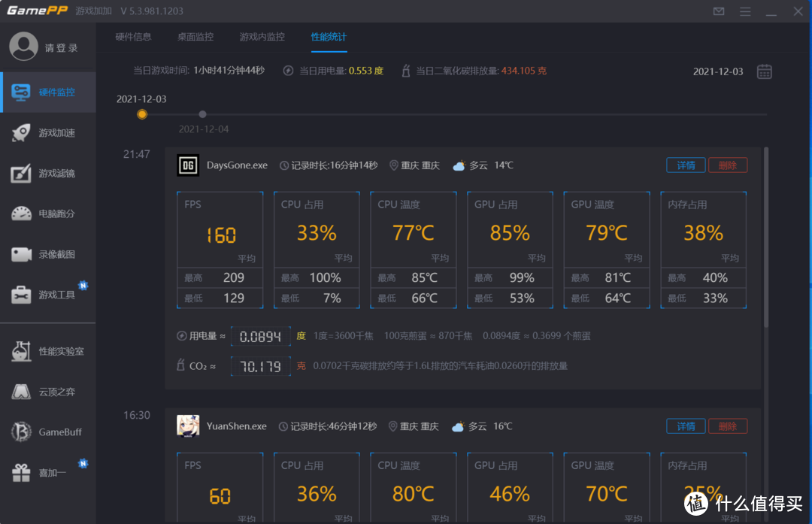
Task: Select the 性能统计 tab
Action: point(329,37)
